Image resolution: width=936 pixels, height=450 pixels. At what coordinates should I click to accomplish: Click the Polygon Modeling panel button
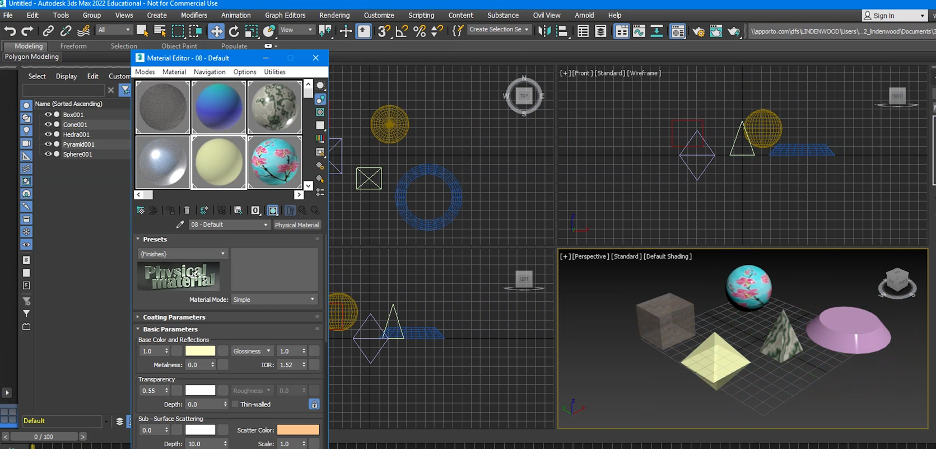32,57
